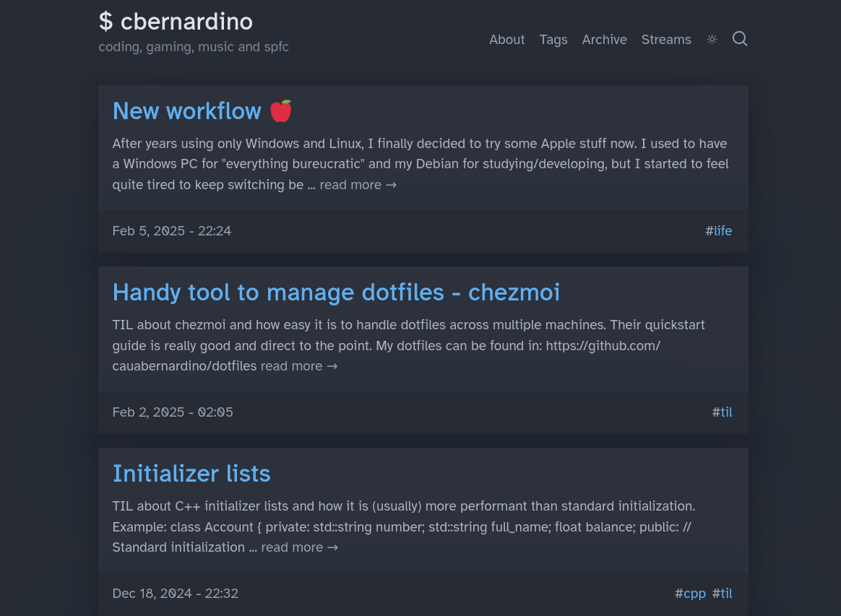Filter posts by the #cpp tag
Screen dimensions: 841x616
tap(690, 594)
